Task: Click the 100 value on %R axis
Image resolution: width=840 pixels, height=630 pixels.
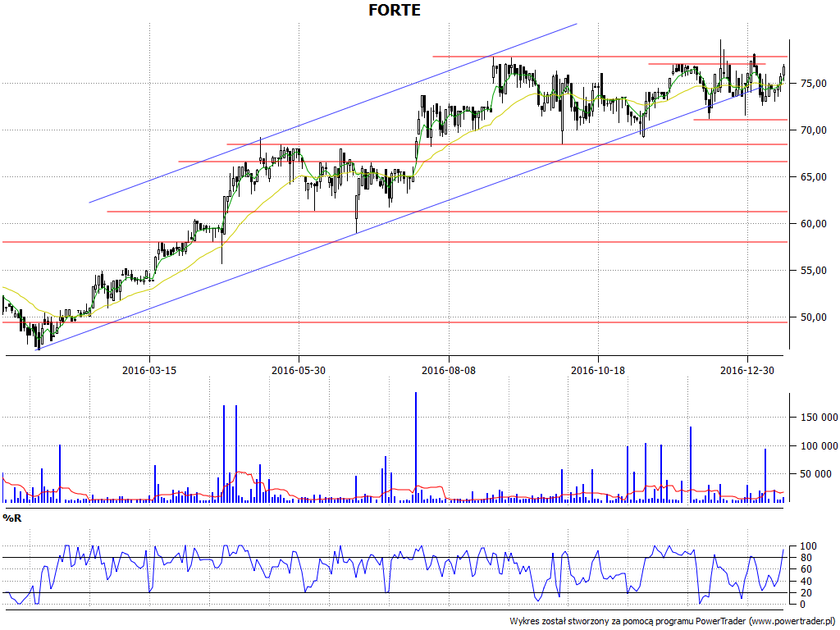Action: (808, 546)
